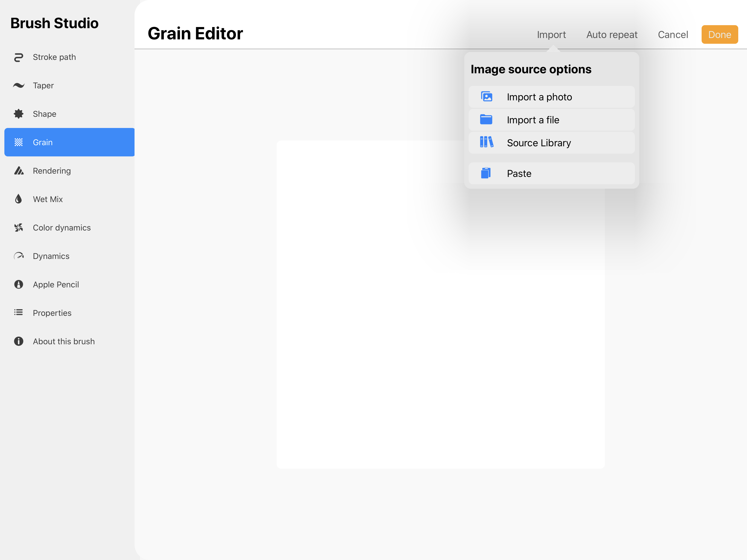
Task: Click the About this brush info icon
Action: [x=19, y=341]
